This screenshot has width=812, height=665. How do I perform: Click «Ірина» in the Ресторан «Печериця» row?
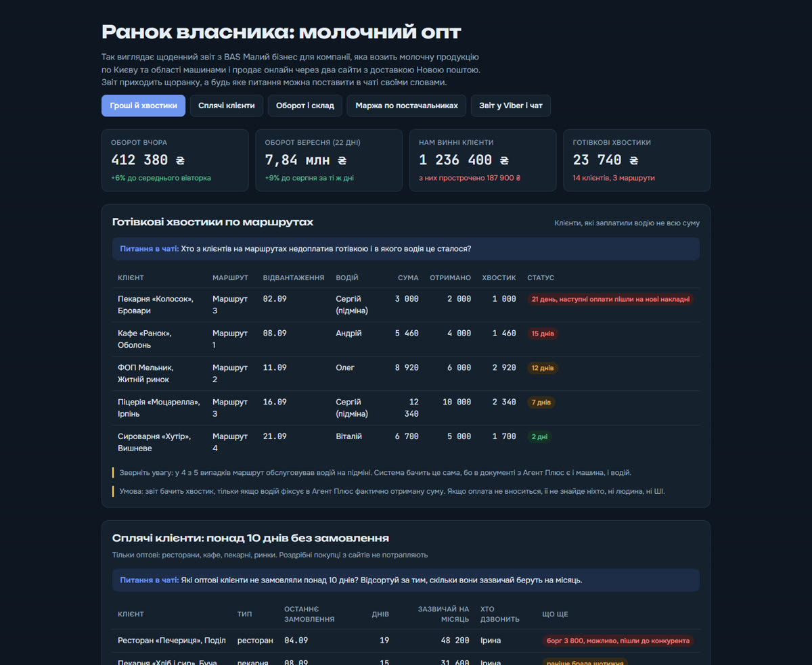491,641
